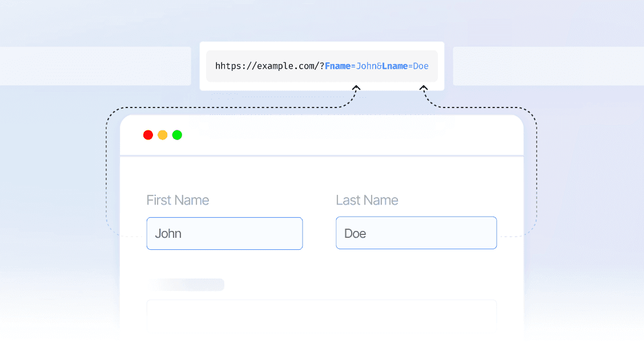This screenshot has height=343, width=644.
Task: Click the left dashed arrowhead below the URL
Action: 357,88
